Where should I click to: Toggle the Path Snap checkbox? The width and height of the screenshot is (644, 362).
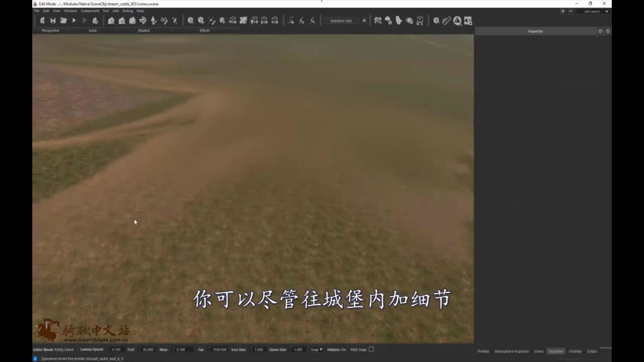click(x=371, y=349)
